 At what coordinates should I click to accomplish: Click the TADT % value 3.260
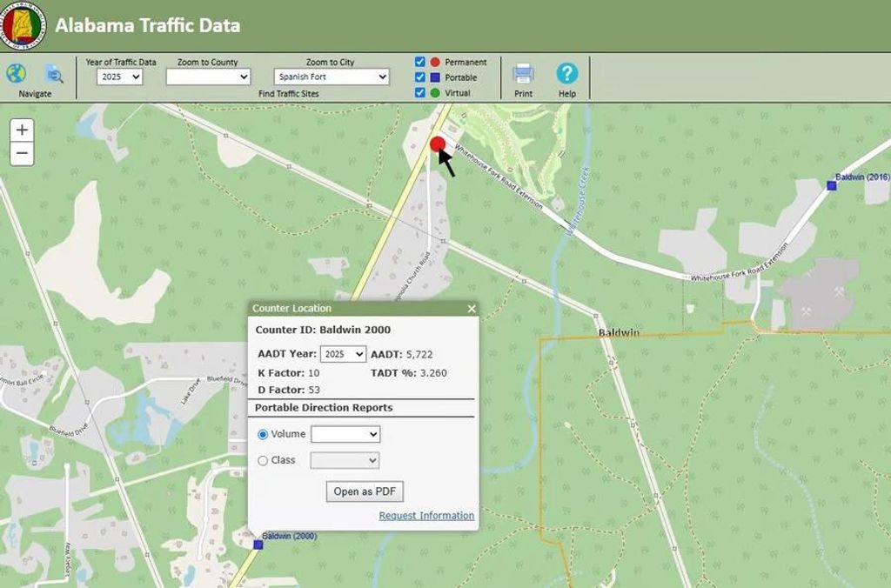[433, 373]
